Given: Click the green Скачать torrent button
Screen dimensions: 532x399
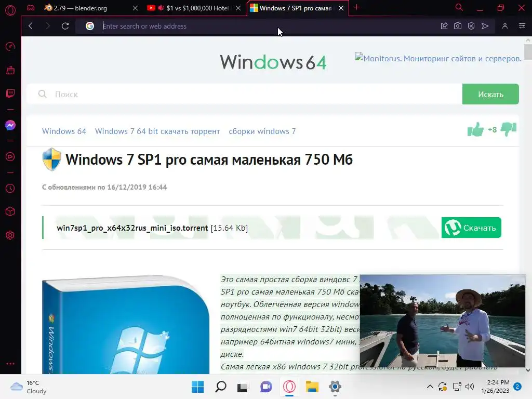Looking at the screenshot, I should click(x=471, y=228).
